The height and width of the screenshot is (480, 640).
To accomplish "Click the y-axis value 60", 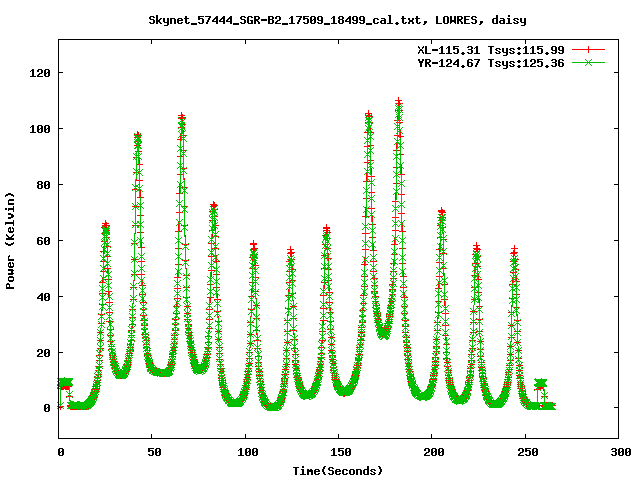I will 43,241.
